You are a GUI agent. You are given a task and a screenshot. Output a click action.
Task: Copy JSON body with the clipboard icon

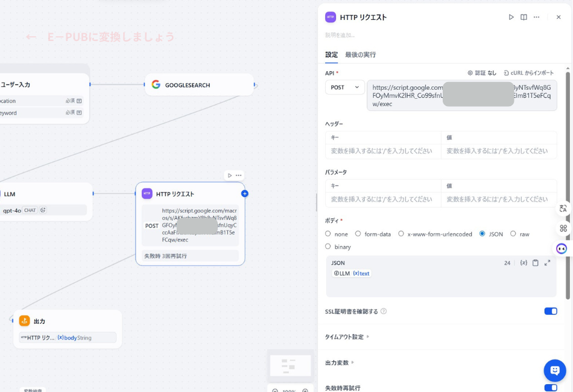tap(534, 263)
